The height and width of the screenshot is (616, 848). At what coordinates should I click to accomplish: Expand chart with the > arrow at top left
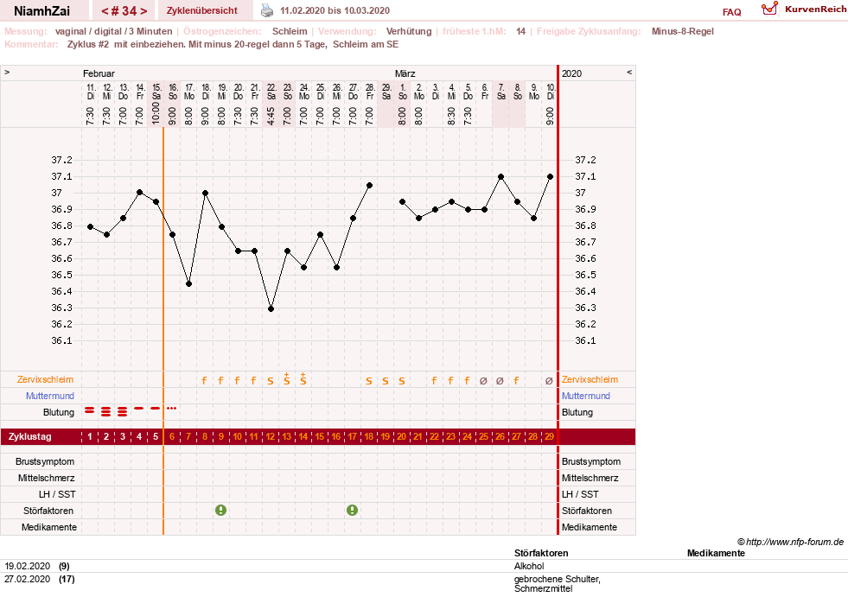(7, 72)
